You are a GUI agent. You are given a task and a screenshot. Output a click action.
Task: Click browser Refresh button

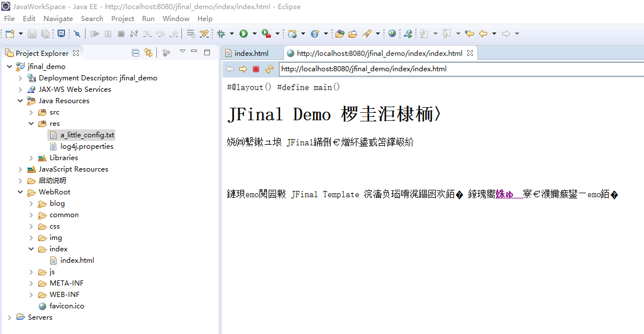pyautogui.click(x=269, y=69)
